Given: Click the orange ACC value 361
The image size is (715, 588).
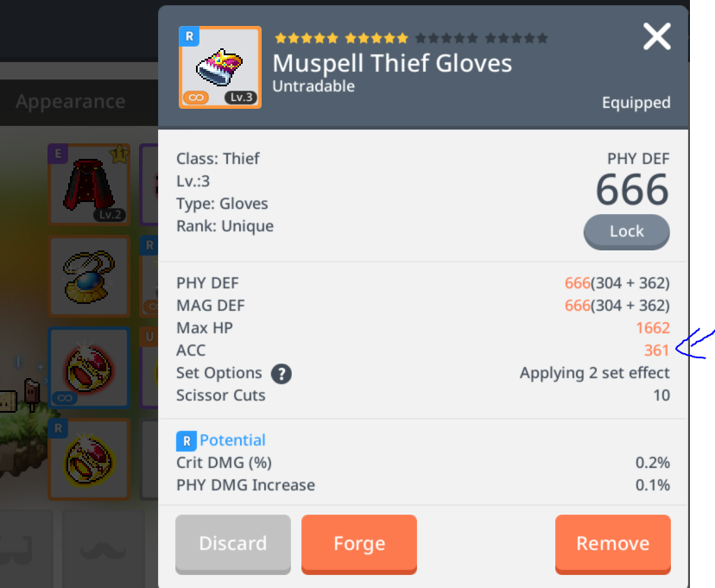Looking at the screenshot, I should pos(656,351).
